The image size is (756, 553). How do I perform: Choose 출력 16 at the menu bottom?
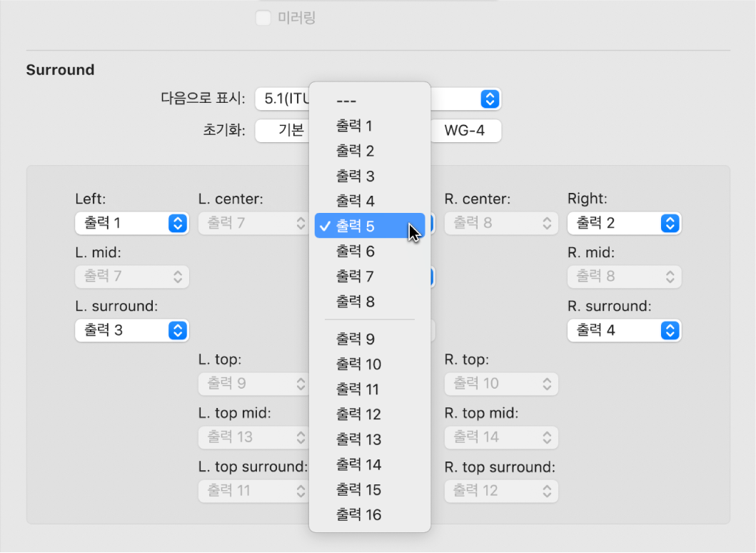[358, 514]
